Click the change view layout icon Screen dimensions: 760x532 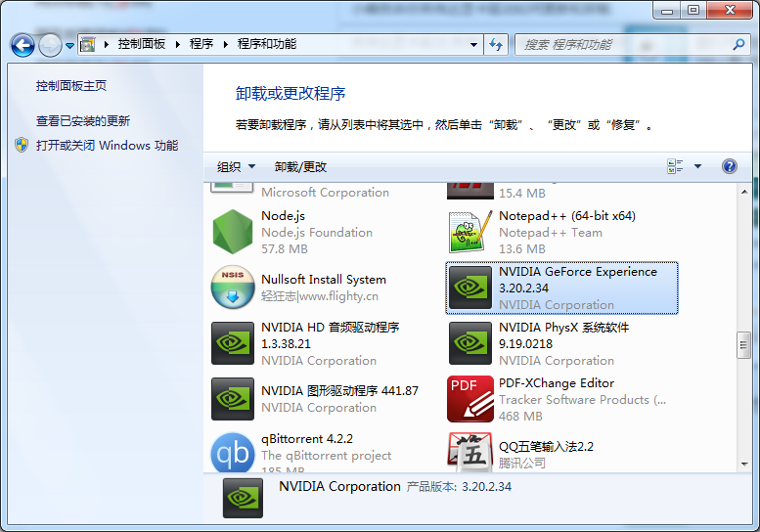point(675,166)
